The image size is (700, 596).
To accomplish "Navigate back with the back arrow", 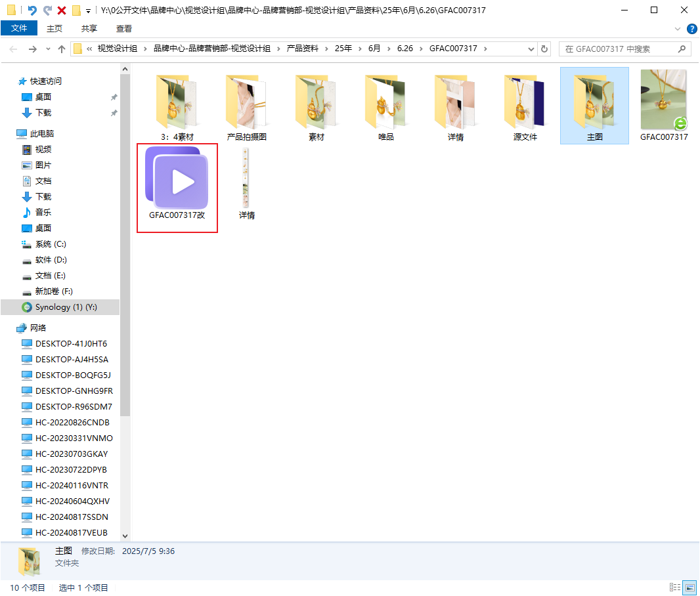I will (x=13, y=49).
